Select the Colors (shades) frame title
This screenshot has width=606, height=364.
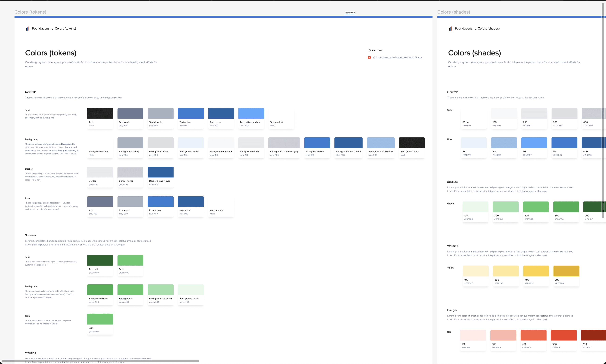coord(453,12)
